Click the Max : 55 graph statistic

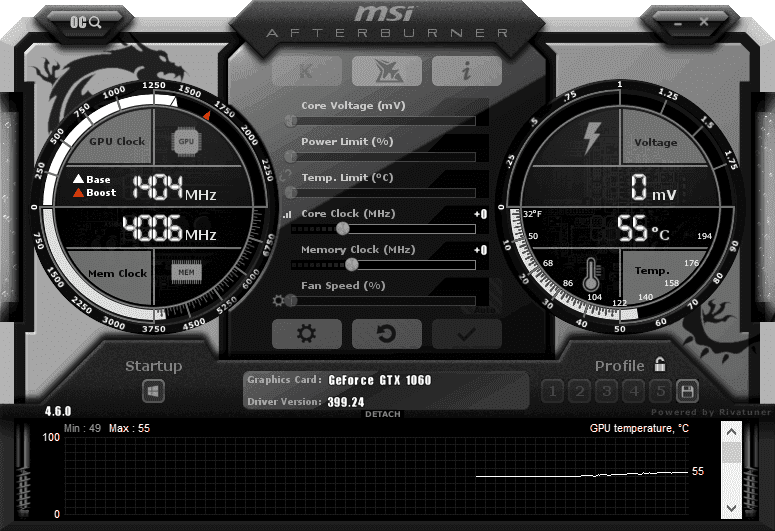[129, 428]
